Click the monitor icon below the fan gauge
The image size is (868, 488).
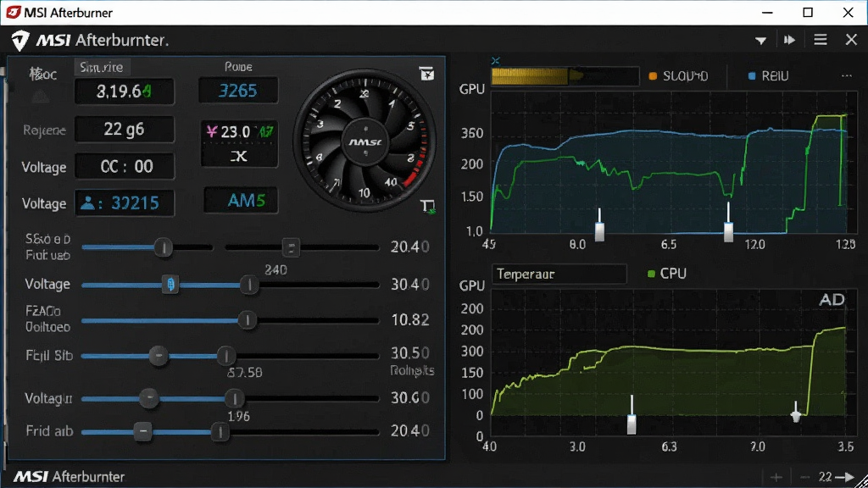428,207
